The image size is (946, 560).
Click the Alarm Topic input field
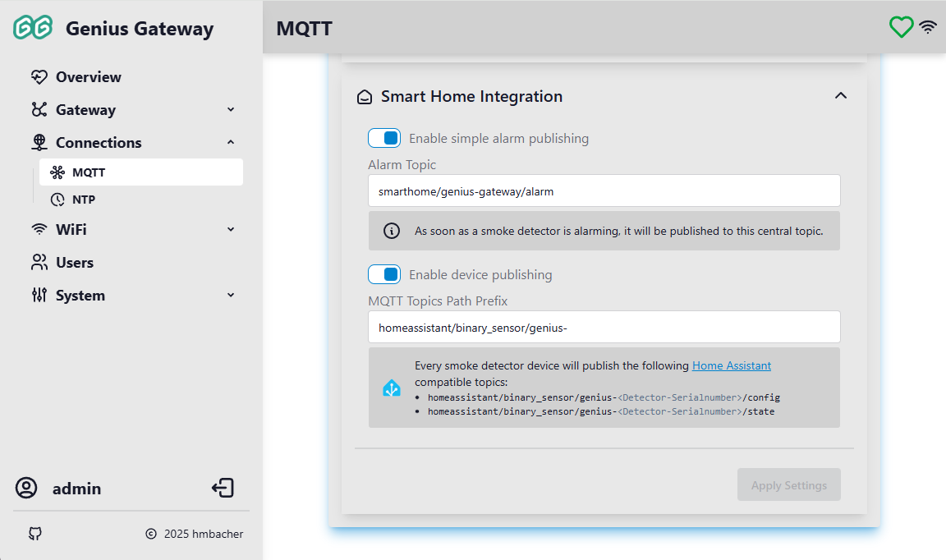(604, 191)
